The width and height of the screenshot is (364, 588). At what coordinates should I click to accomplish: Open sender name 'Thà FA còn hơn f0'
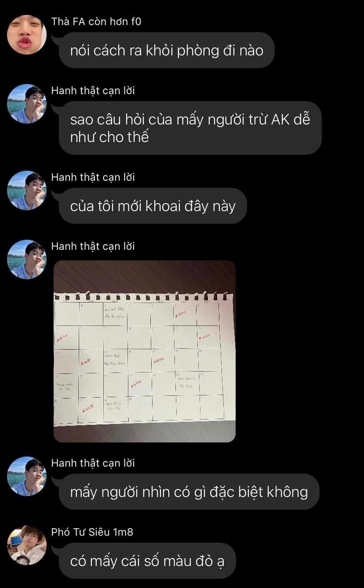pos(96,22)
